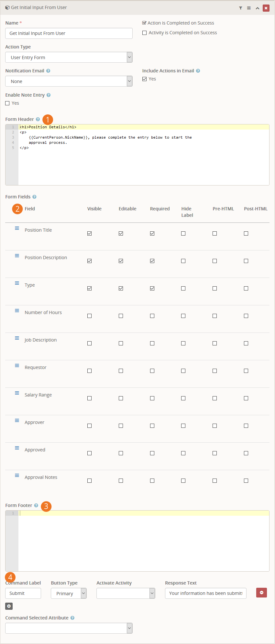Check Post-HTML for Salary Range
This screenshot has height=644, width=275.
tap(246, 398)
